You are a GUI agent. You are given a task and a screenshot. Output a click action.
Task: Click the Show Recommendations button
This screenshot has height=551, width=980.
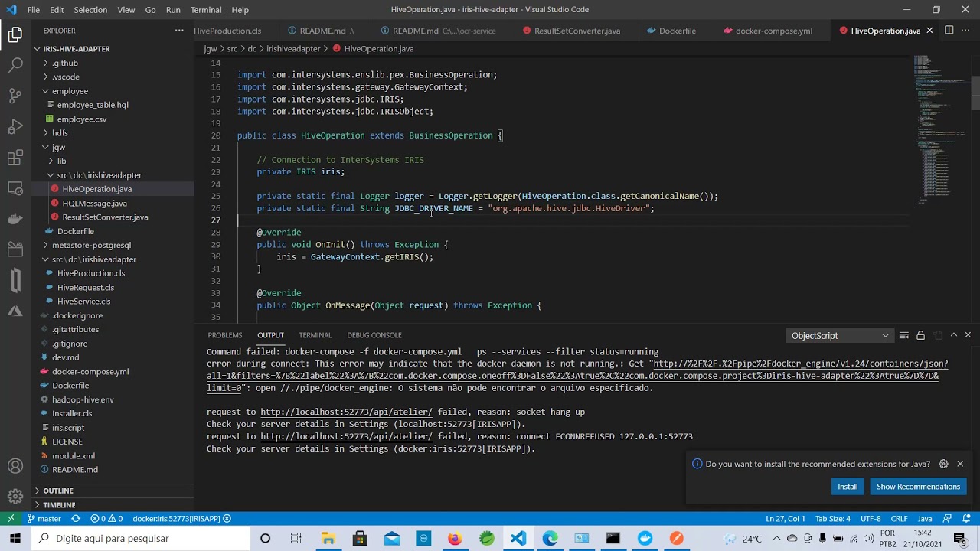pyautogui.click(x=917, y=487)
